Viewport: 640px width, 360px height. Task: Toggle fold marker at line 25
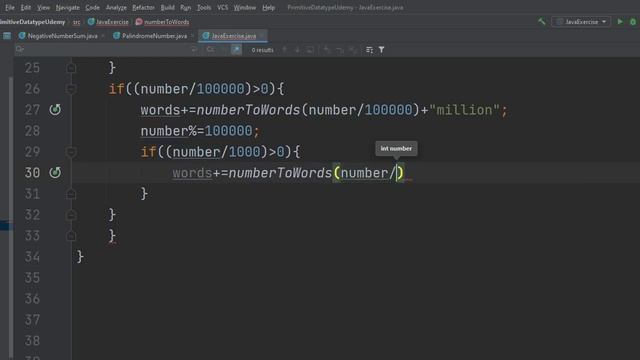[x=71, y=68]
